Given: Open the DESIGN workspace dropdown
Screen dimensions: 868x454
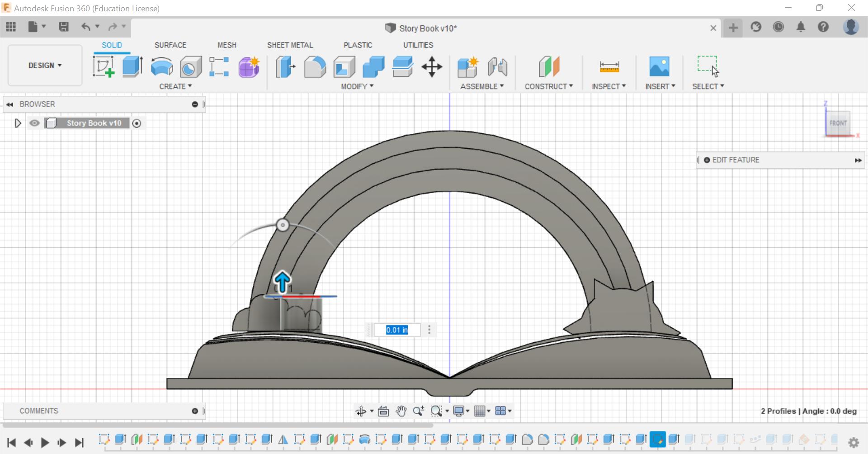Looking at the screenshot, I should pos(45,66).
